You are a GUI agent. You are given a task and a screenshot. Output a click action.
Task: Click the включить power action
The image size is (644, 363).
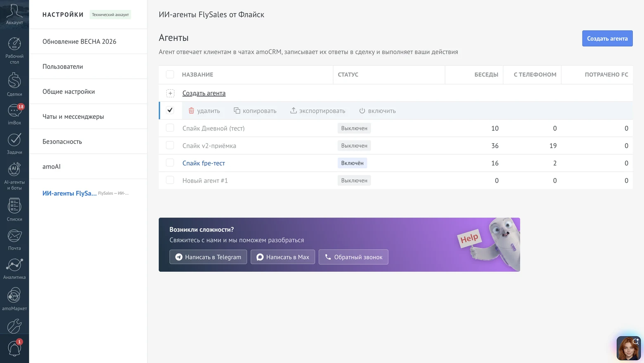click(x=377, y=111)
